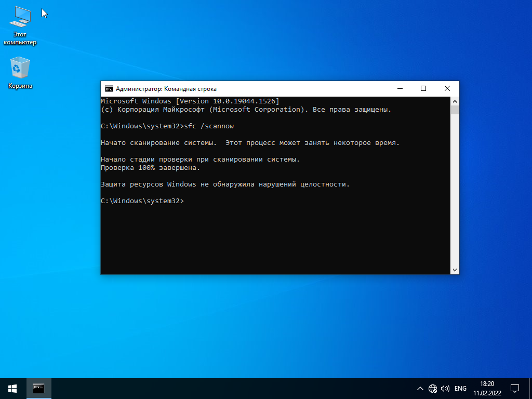Open the volume control tray icon
The image size is (532, 399).
point(445,389)
